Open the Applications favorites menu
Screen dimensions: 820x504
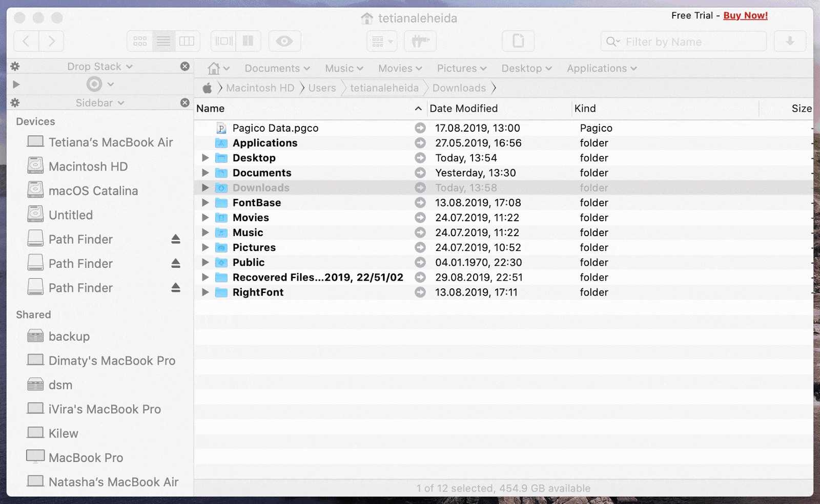coord(602,68)
